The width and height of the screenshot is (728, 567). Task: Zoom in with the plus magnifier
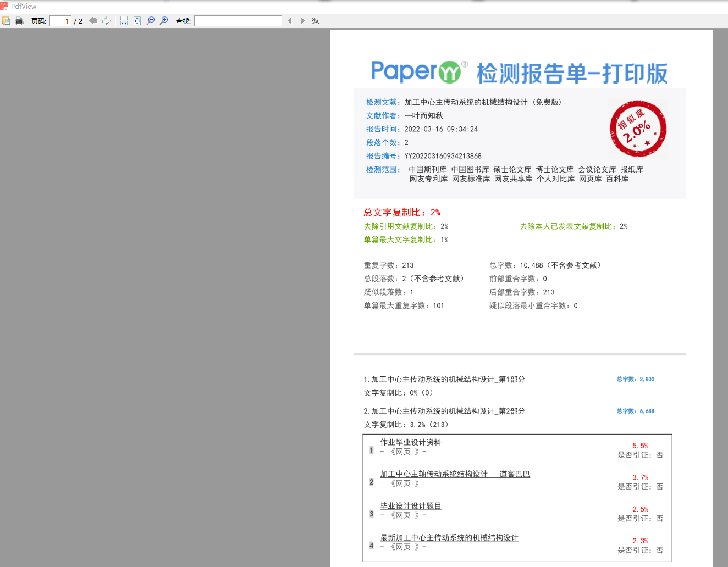164,21
